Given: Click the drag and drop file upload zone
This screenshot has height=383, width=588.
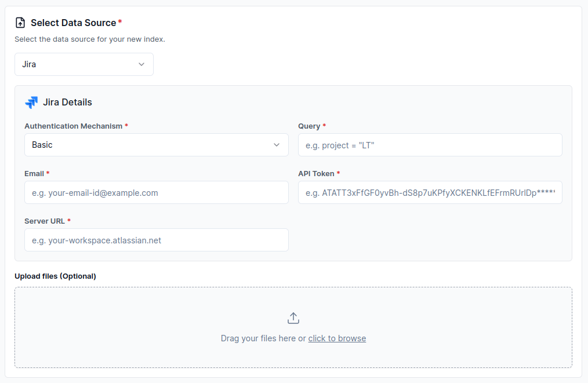Looking at the screenshot, I should [293, 327].
